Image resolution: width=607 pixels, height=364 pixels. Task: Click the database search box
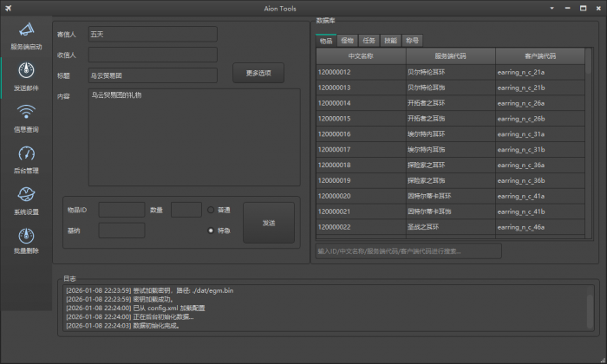[408, 251]
